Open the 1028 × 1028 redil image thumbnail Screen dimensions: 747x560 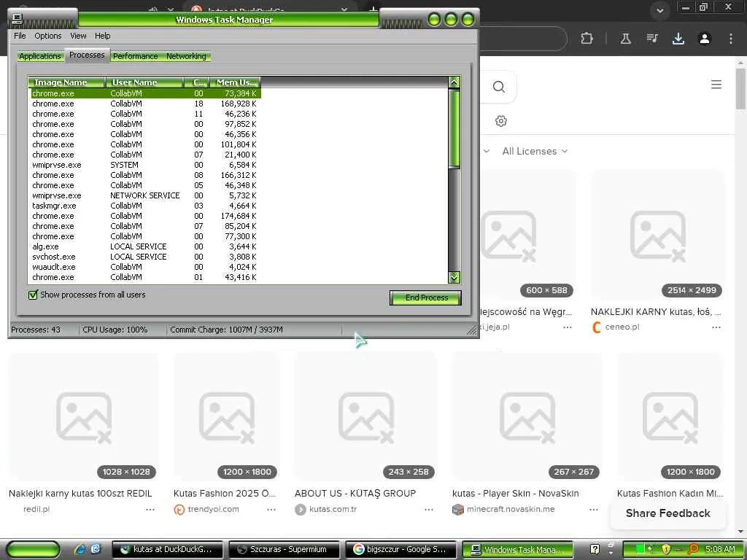pyautogui.click(x=84, y=417)
